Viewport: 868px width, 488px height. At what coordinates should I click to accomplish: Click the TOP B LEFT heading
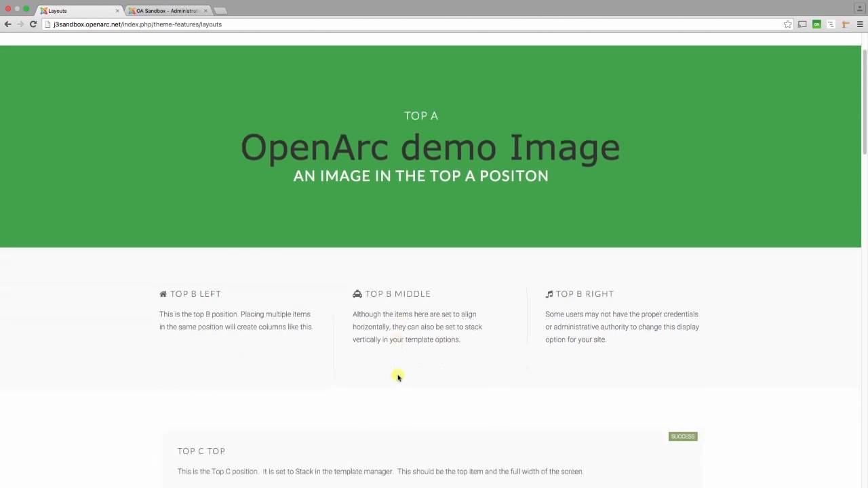coord(195,294)
